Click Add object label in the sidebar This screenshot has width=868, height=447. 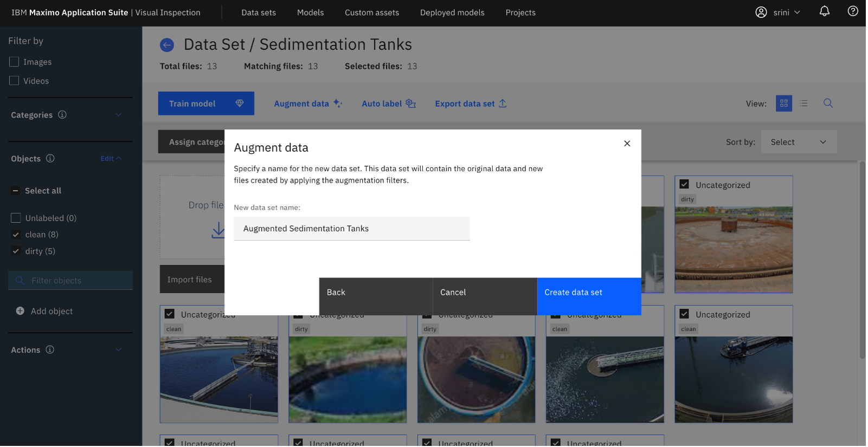tap(52, 312)
